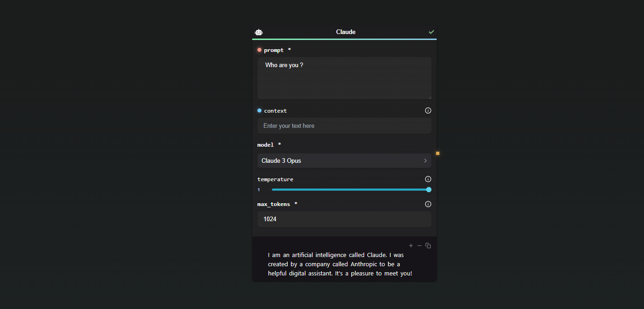644x309 pixels.
Task: Click the temperature slider handle
Action: point(429,189)
